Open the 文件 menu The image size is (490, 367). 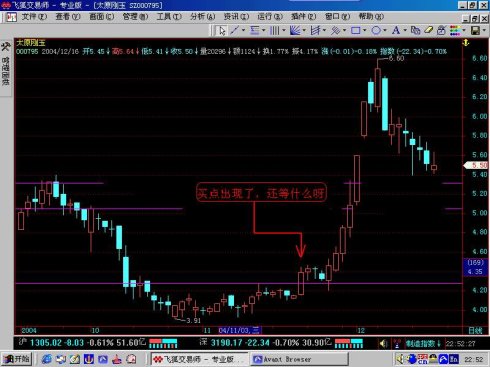[34, 16]
